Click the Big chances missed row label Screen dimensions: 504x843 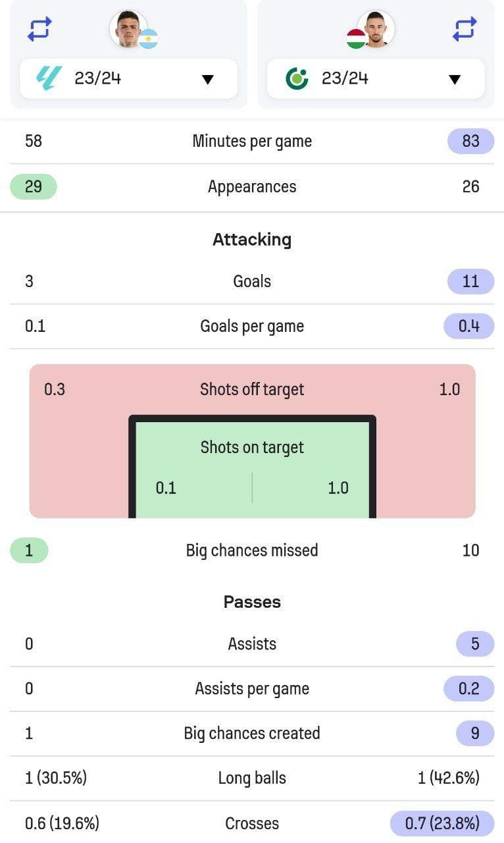coord(252,551)
